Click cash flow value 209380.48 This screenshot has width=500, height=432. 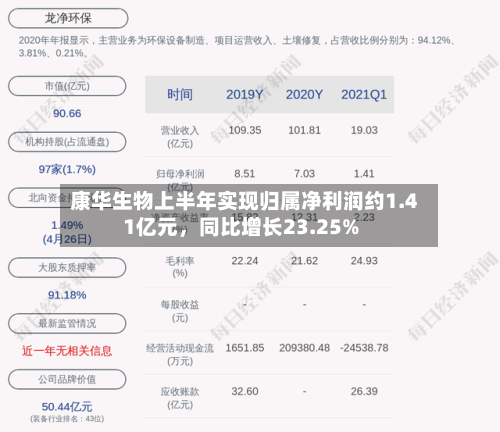click(x=304, y=348)
